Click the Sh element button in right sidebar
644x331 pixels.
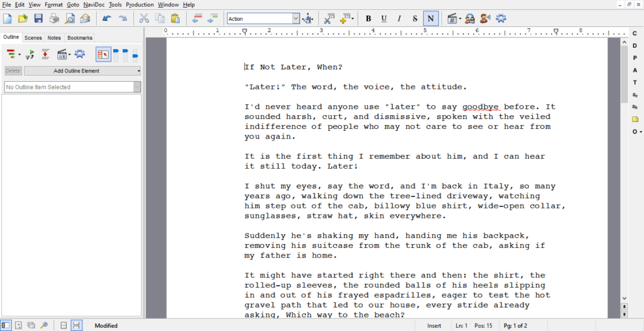point(635,107)
